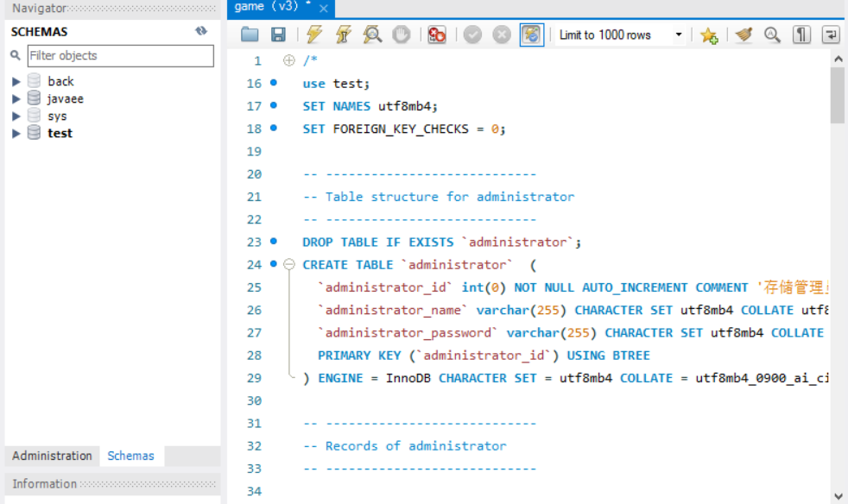This screenshot has width=848, height=504.
Task: Click 'Table structure for administrator' comment
Action: (x=449, y=197)
